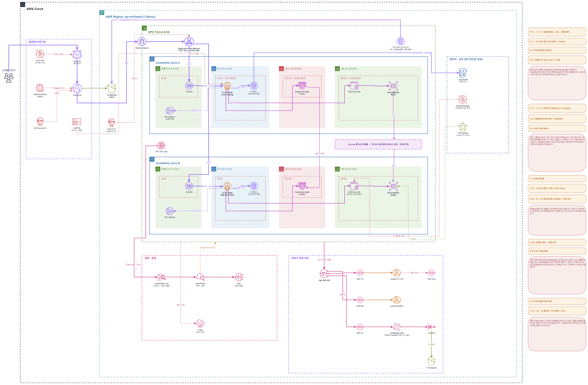The width and height of the screenshot is (588, 385).
Task: Click the SQS 재고 queue icon
Action: point(360,273)
